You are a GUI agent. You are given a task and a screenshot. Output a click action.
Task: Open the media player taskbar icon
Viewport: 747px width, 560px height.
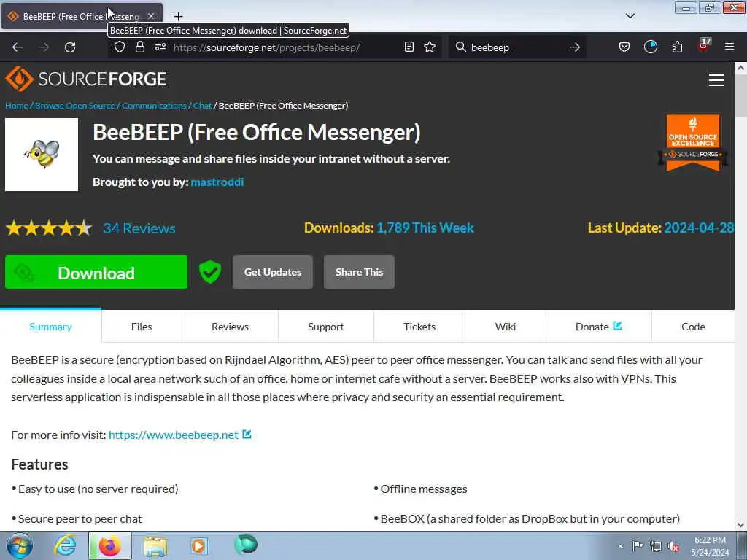click(199, 545)
